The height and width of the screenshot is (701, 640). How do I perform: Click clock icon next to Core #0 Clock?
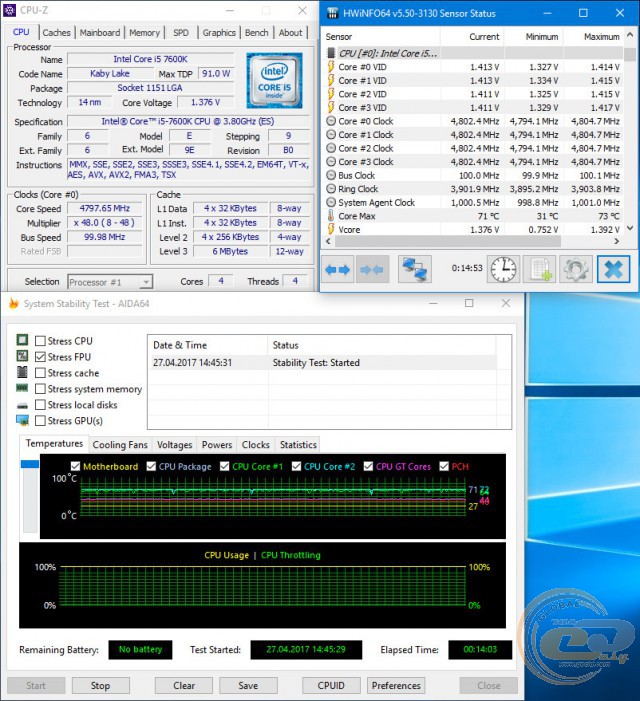point(331,121)
